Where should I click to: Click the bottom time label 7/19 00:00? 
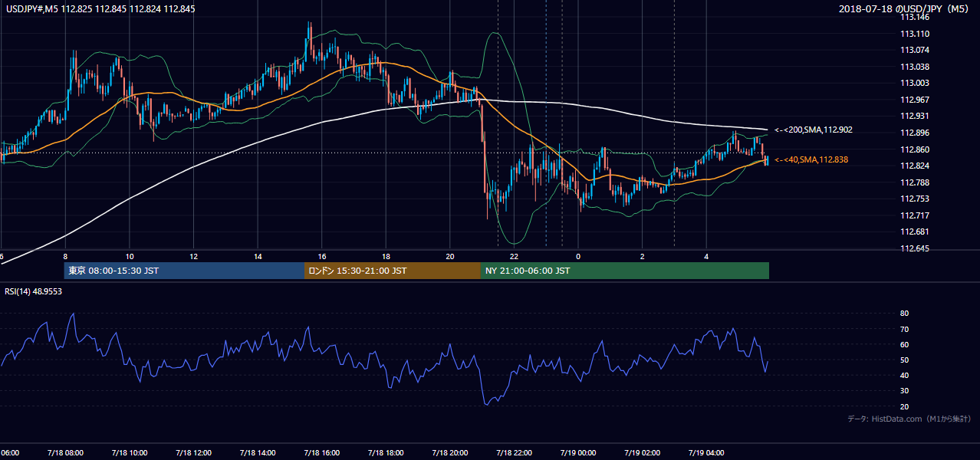(x=578, y=452)
